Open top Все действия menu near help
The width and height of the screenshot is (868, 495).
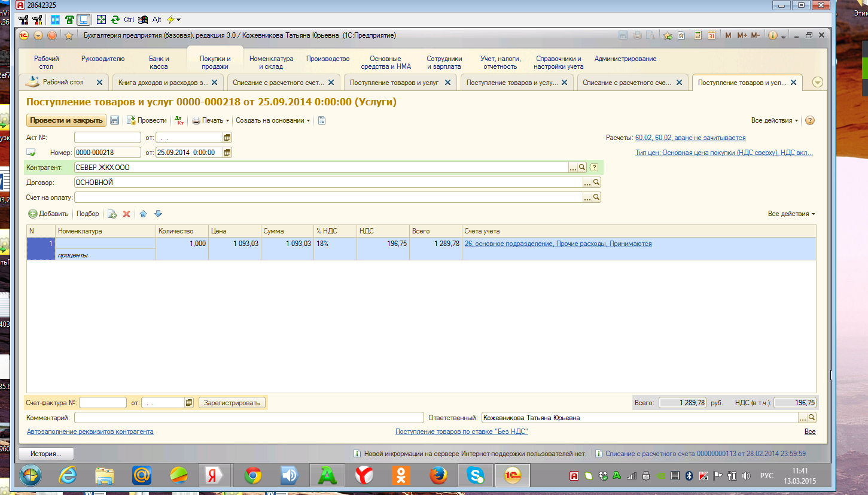(775, 120)
